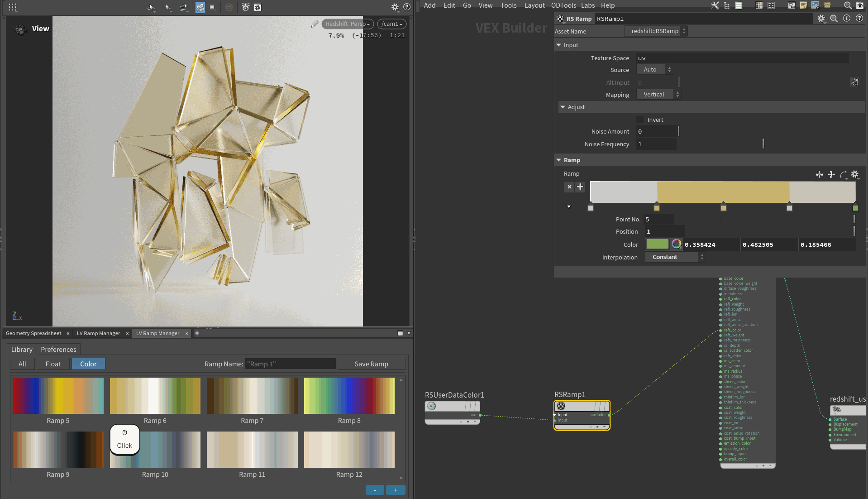Image resolution: width=868 pixels, height=499 pixels.
Task: Show node info for RSRamp1
Action: click(x=847, y=18)
